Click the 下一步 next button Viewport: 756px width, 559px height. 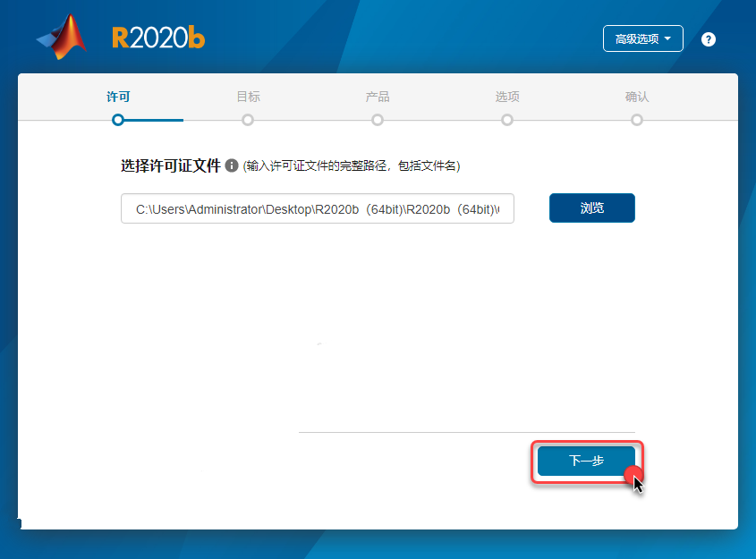tap(586, 461)
